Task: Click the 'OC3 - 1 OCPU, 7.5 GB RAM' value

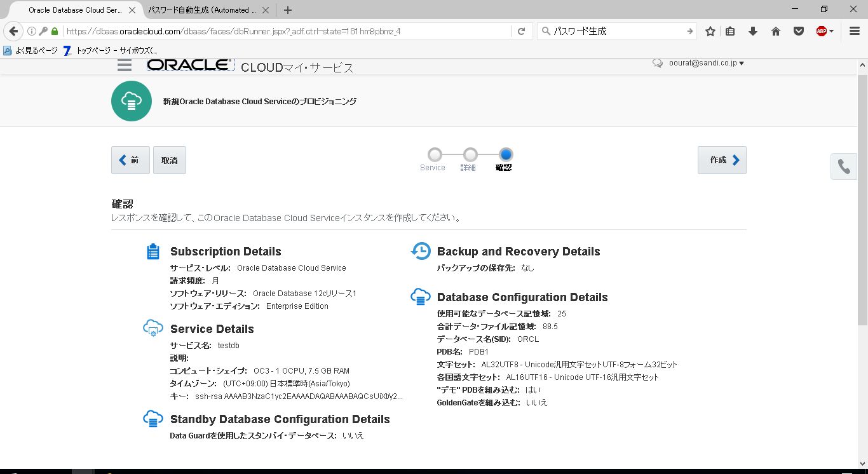Action: click(x=301, y=371)
